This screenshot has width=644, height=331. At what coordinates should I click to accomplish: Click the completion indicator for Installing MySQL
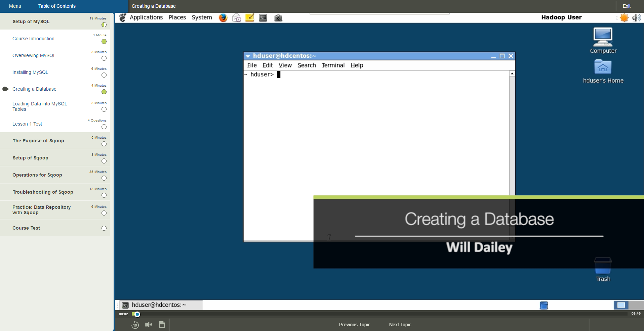[x=104, y=75]
